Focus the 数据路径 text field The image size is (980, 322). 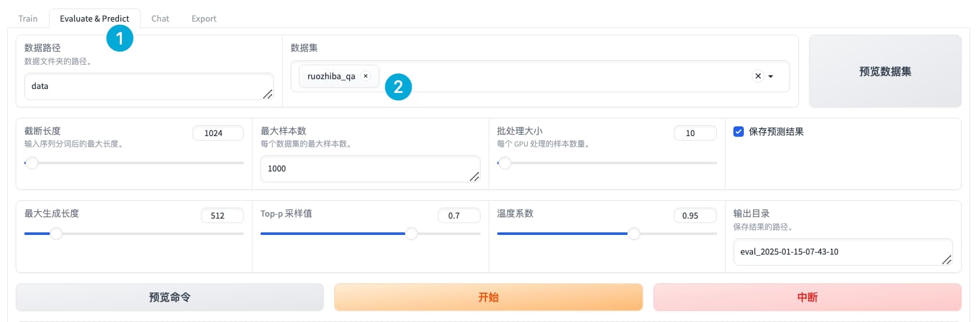[149, 86]
